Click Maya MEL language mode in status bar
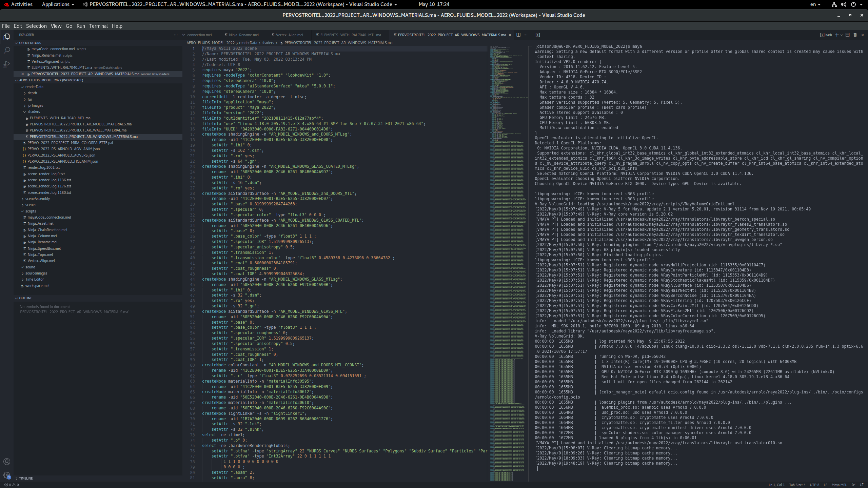Viewport: 868px width, 488px height. pos(839,485)
